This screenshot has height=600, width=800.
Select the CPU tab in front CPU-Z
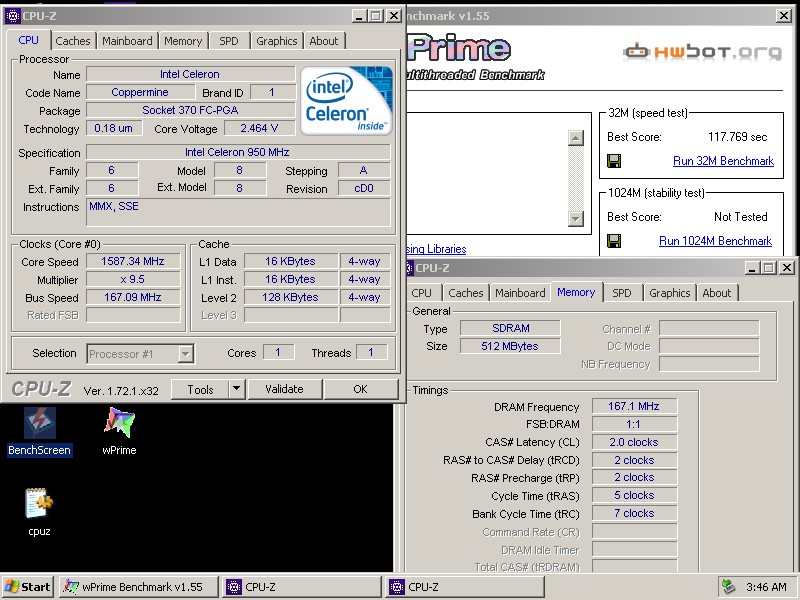coord(29,40)
